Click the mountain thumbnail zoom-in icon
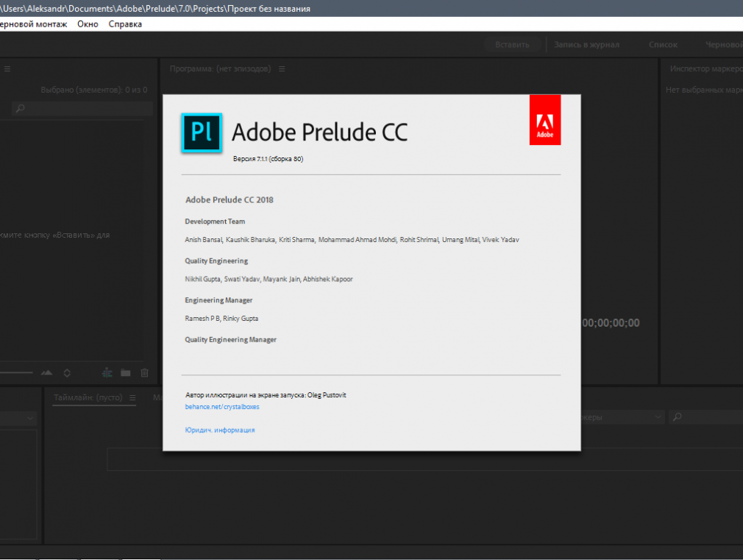The image size is (743, 560). (x=46, y=372)
